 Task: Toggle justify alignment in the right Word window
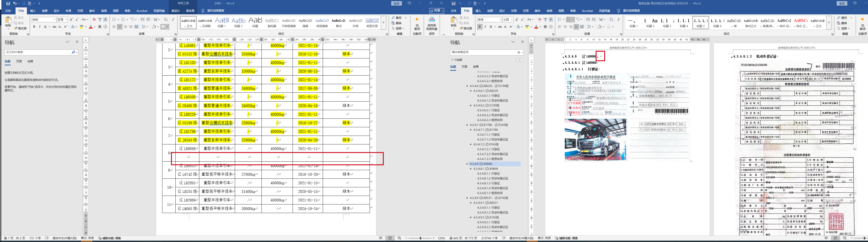576,27
